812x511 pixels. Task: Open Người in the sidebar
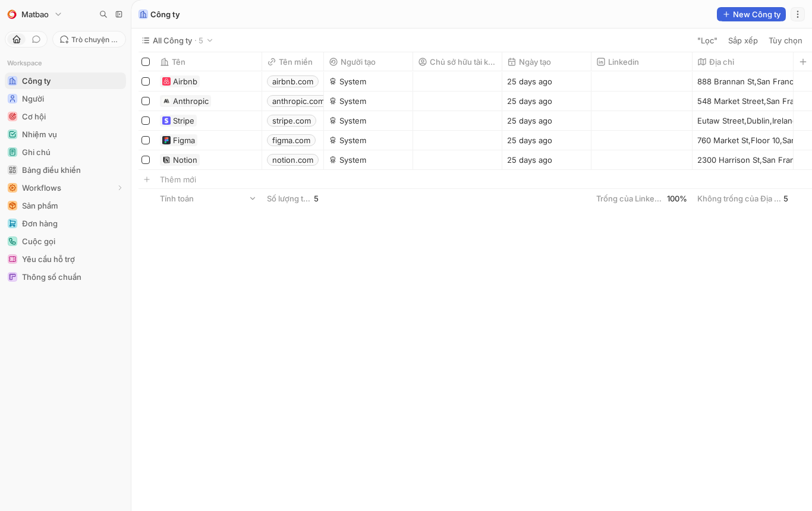65,99
